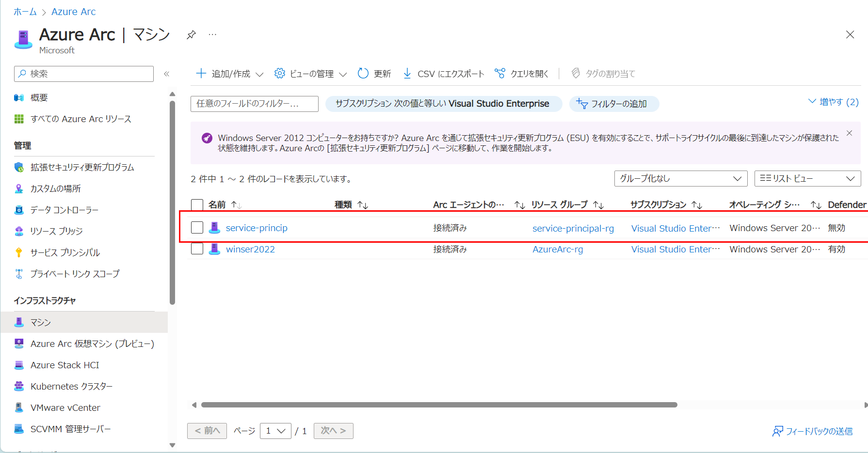
Task: Sort by 名前 column
Action: 225,205
